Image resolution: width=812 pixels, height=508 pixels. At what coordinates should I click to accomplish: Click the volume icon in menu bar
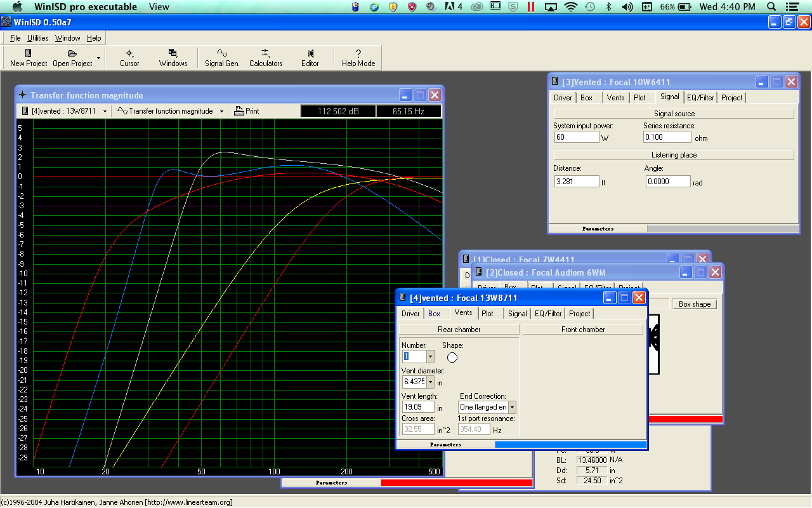[627, 7]
